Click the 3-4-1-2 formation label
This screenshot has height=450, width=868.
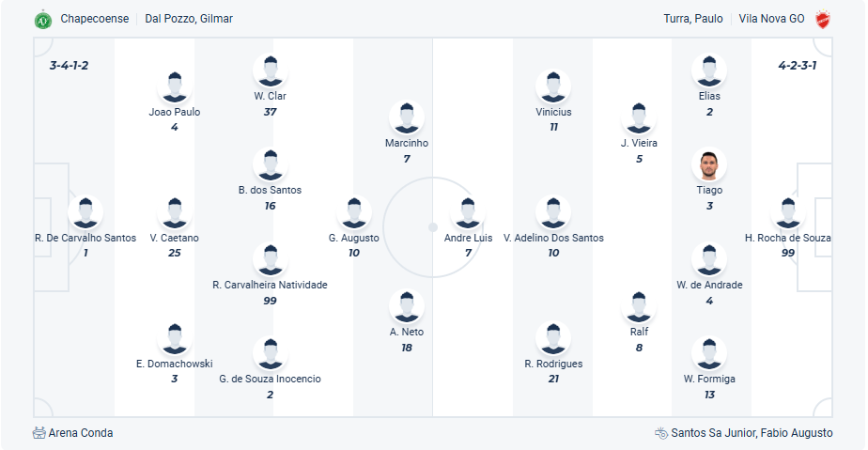pos(69,66)
